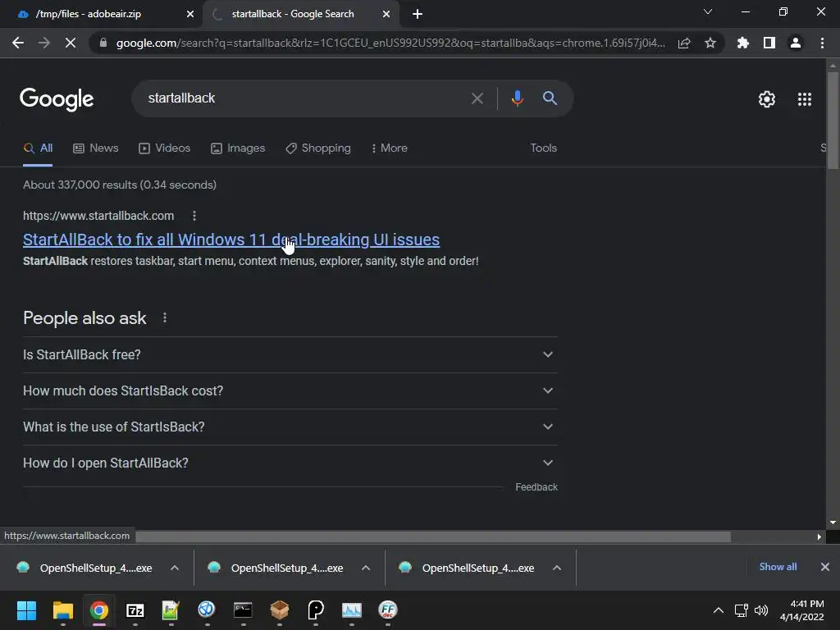
Task: Click the vertical scrollbar down arrow
Action: [x=833, y=523]
